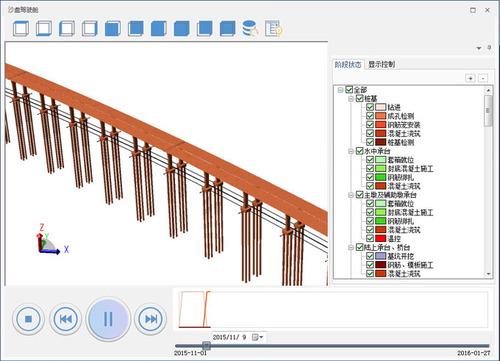Switch to the 显示控制 tab
Viewport: 500px width, 361px height.
pyautogui.click(x=382, y=65)
